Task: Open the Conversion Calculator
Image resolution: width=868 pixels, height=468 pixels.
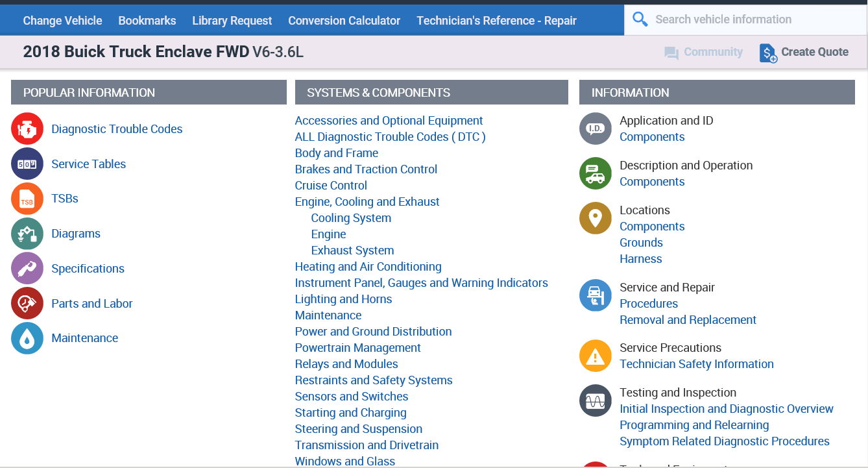Action: (x=344, y=21)
